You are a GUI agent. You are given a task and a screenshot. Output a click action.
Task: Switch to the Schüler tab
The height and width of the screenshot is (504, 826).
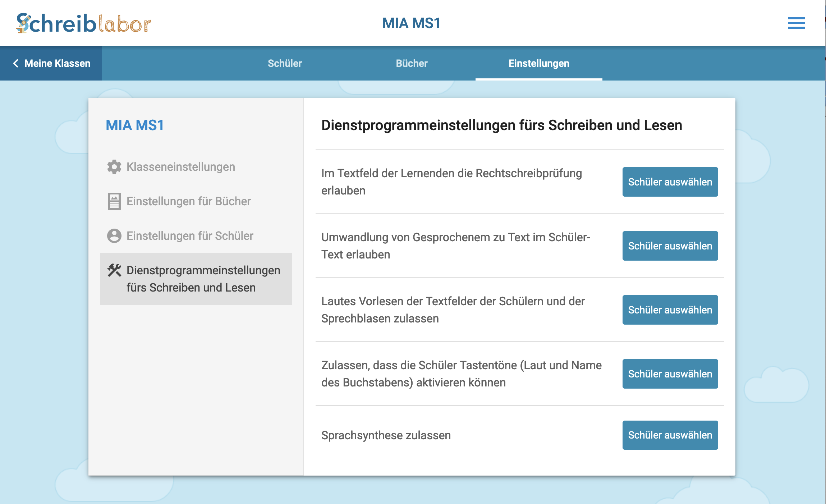[x=285, y=63]
